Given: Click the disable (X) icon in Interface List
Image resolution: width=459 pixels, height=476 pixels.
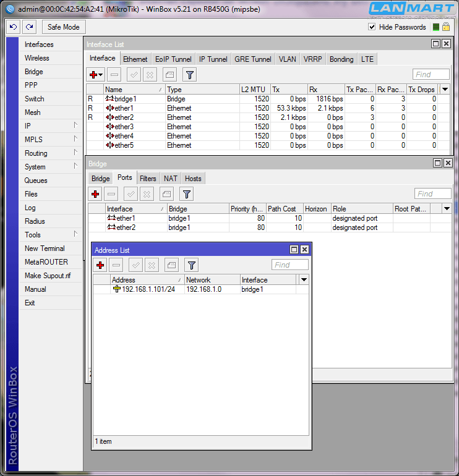Looking at the screenshot, I should point(150,75).
